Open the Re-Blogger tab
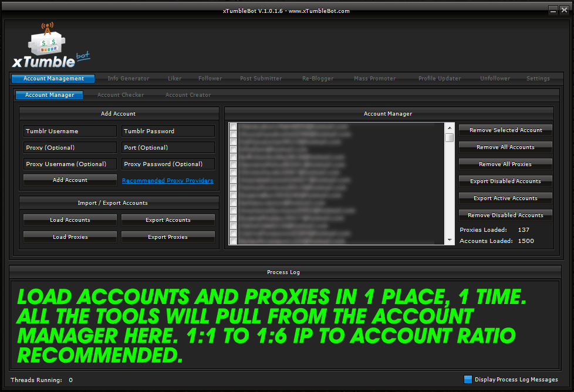Viewport: 574px width, 392px height. coord(318,78)
